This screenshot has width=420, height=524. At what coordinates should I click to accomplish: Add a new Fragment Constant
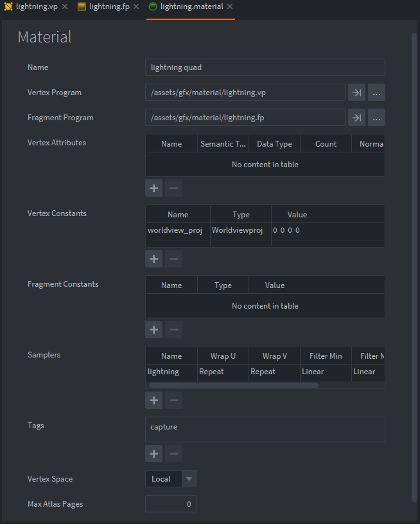pyautogui.click(x=153, y=329)
